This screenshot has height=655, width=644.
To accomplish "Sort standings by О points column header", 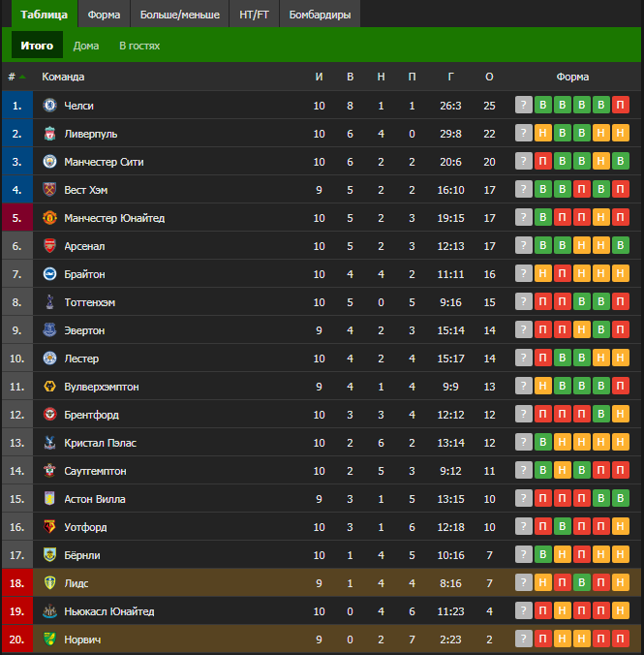I will pos(489,77).
